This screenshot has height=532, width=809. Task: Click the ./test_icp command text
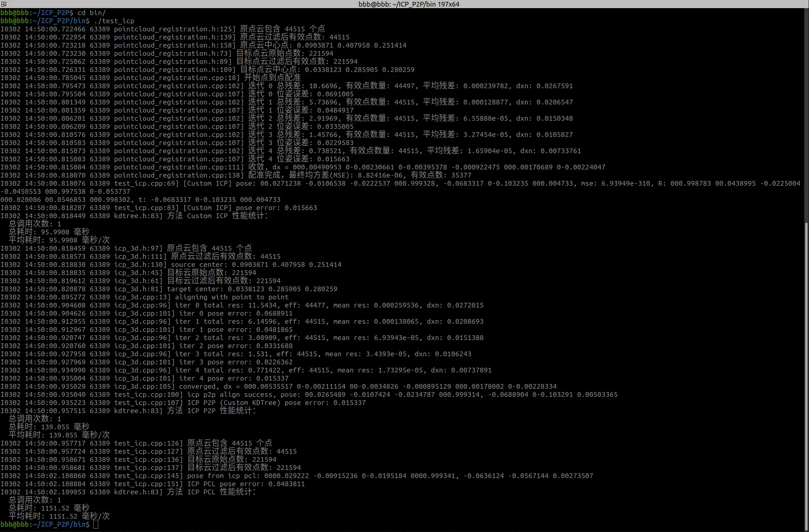pos(114,21)
